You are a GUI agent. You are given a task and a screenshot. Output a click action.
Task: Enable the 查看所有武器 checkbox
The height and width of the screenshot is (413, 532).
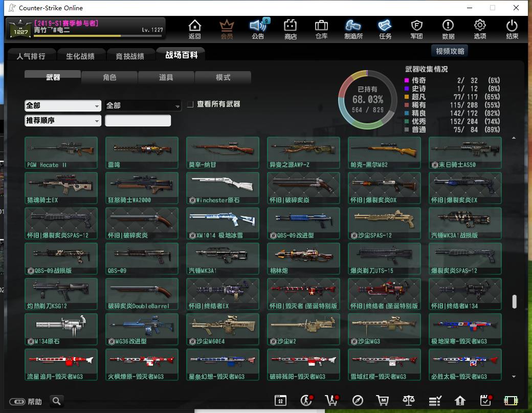coord(191,104)
